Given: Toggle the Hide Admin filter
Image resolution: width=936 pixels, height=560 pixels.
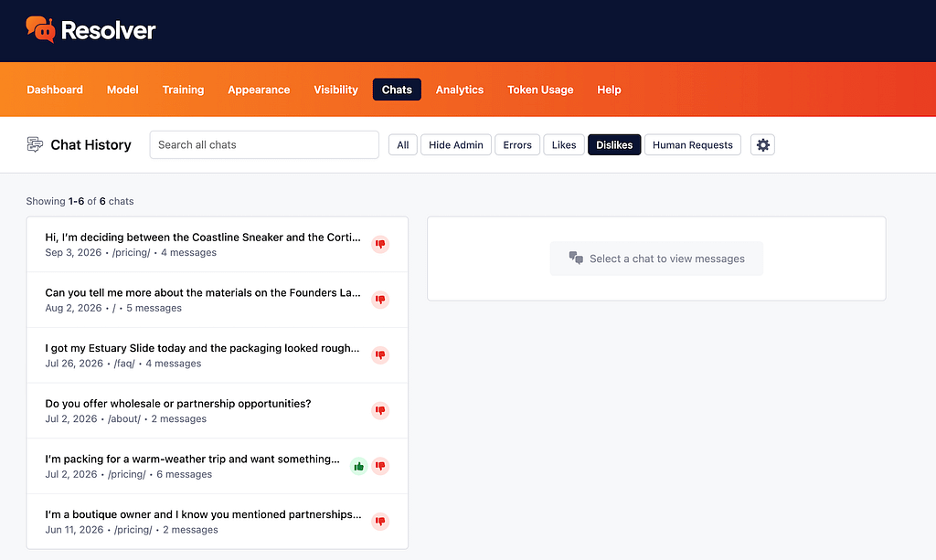Looking at the screenshot, I should 456,145.
